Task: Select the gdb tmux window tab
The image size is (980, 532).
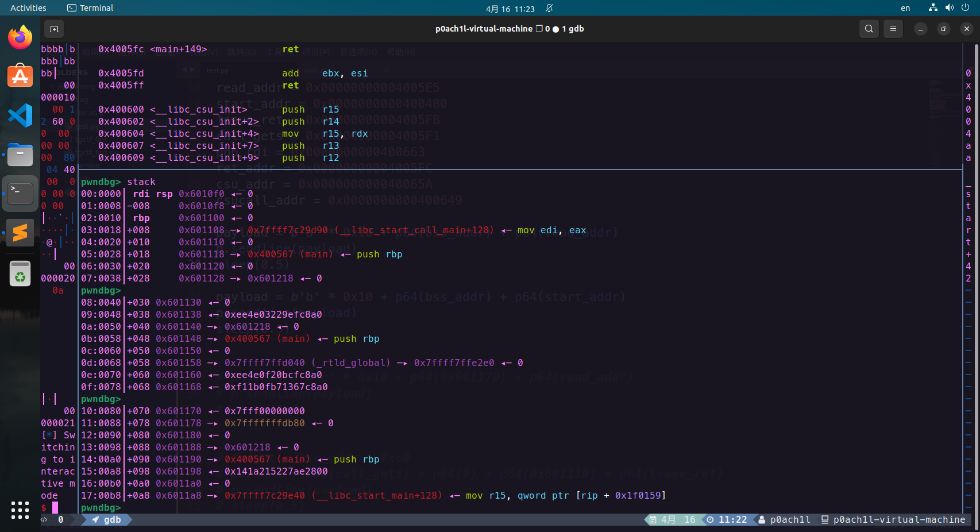Action: (107, 519)
